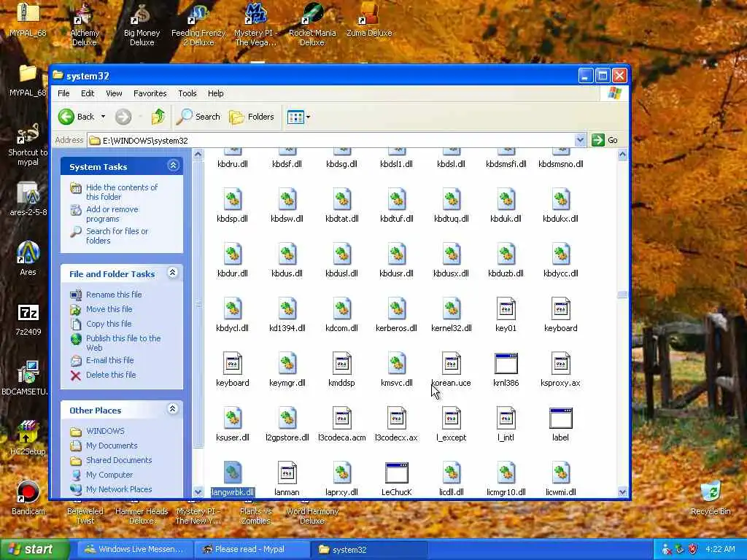
Task: Open the Edit menu
Action: coord(88,93)
